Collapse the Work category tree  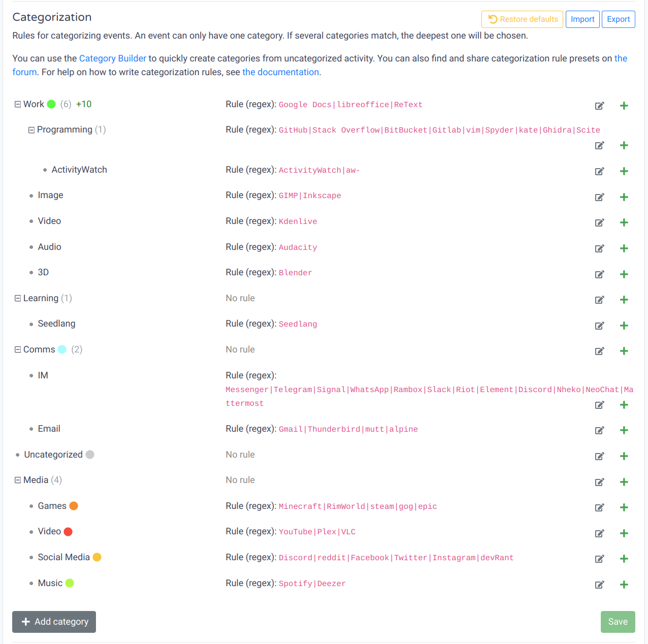pos(18,104)
